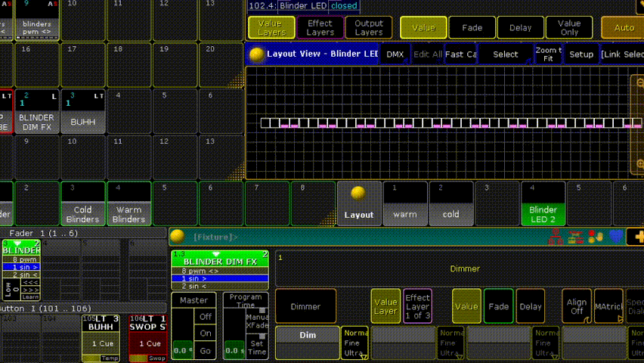Click Zoom to Fit in Layout View
Viewport: 644px width, 363px height.
[x=548, y=54]
